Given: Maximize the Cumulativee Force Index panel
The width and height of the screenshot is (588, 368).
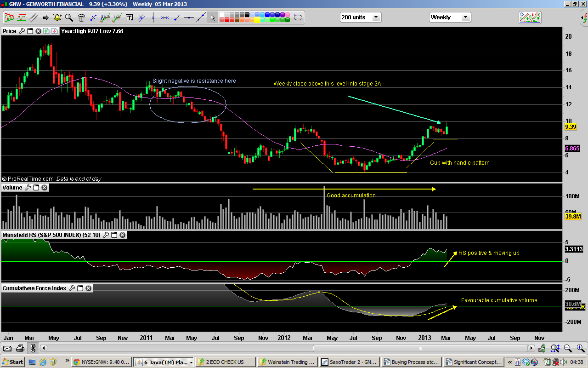Looking at the screenshot, I should [x=80, y=288].
